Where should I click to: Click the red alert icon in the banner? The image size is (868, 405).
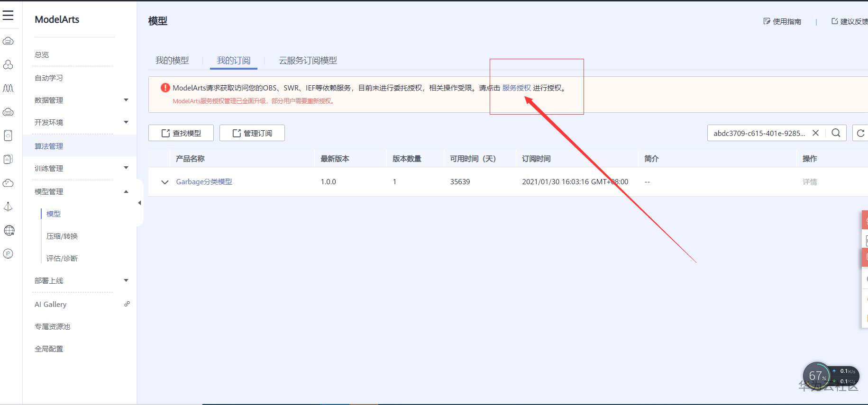point(165,88)
